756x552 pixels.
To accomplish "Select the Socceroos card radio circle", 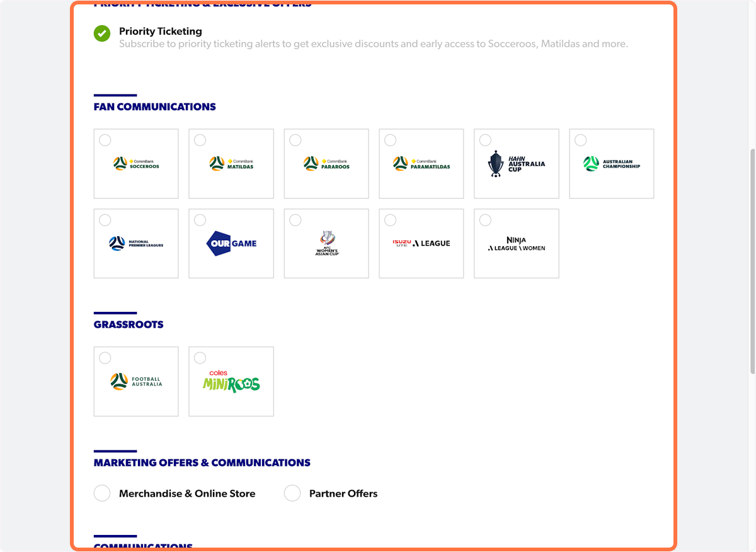I will coord(105,140).
